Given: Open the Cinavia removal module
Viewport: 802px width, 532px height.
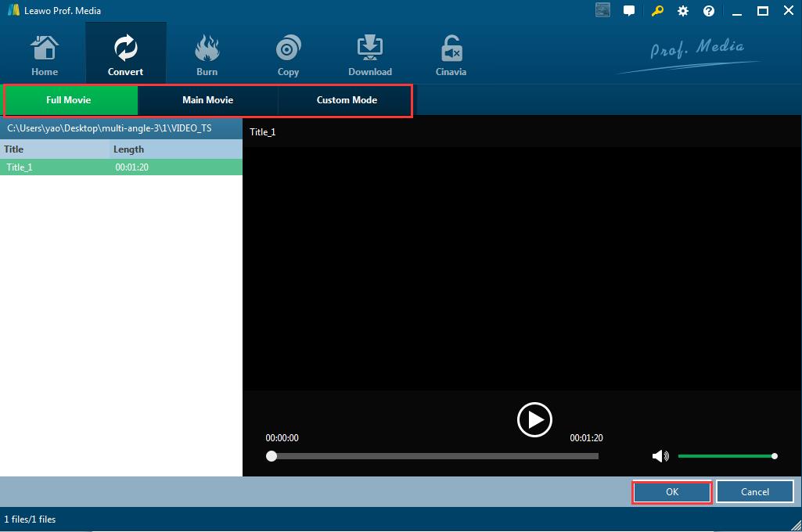Looking at the screenshot, I should (451, 56).
